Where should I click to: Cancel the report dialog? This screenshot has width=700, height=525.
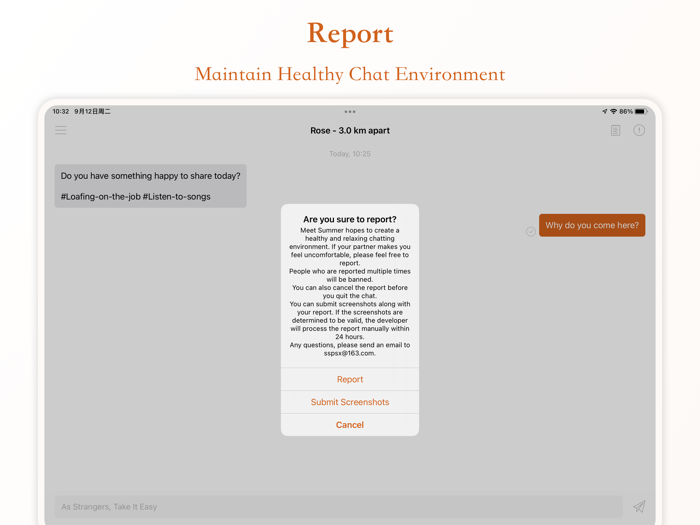[350, 425]
